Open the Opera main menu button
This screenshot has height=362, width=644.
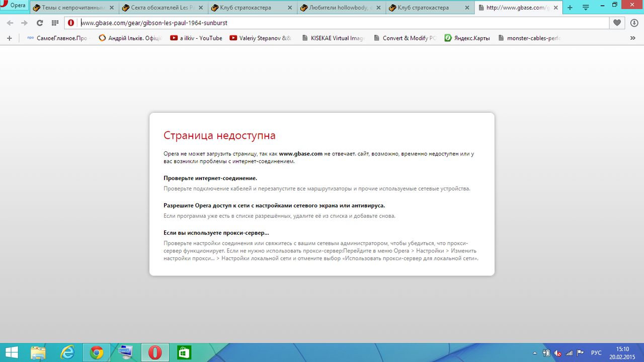tap(14, 6)
